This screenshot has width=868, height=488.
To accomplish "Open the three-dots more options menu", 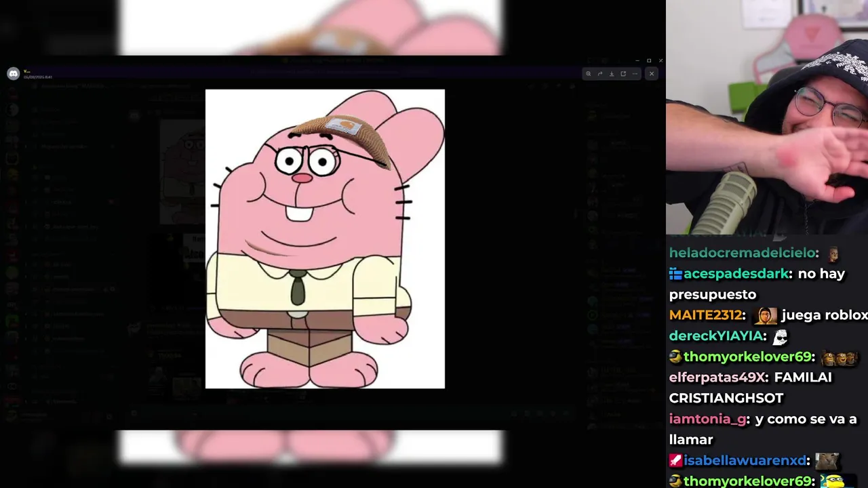I will click(x=635, y=74).
